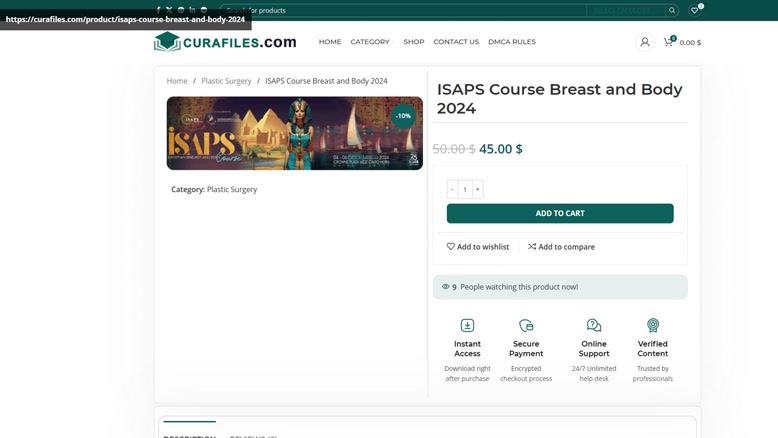Click the Plastic Surgery category link
Image resolution: width=778 pixels, height=438 pixels.
232,189
